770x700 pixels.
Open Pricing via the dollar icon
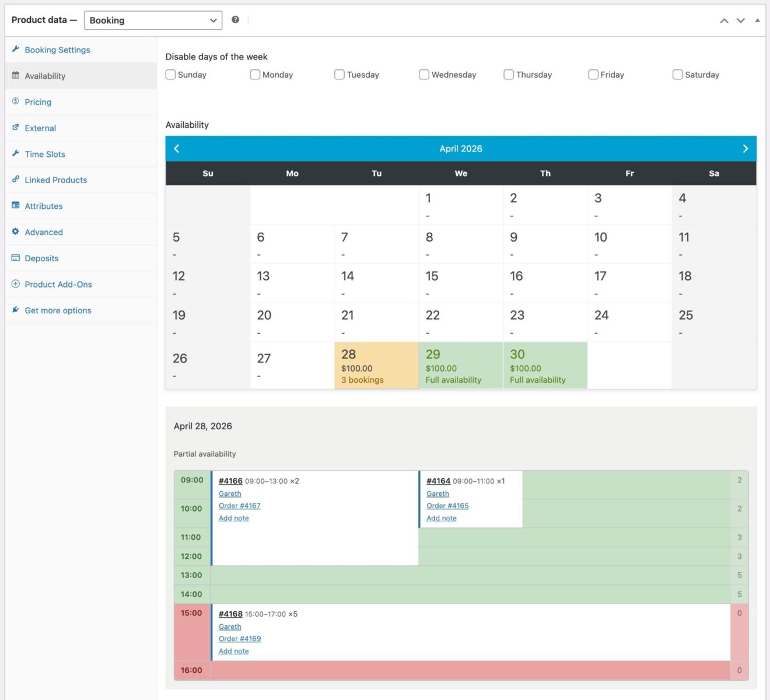[16, 101]
